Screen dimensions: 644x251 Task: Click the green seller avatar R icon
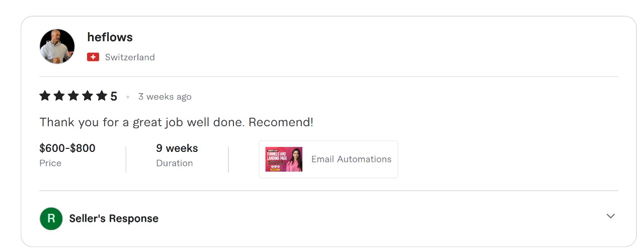[51, 219]
